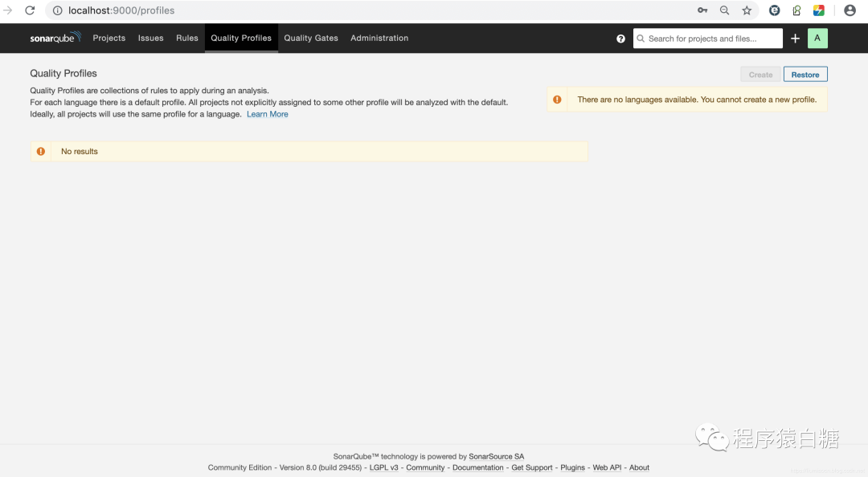This screenshot has height=477, width=868.
Task: Open the Web API footer link
Action: pyautogui.click(x=607, y=467)
